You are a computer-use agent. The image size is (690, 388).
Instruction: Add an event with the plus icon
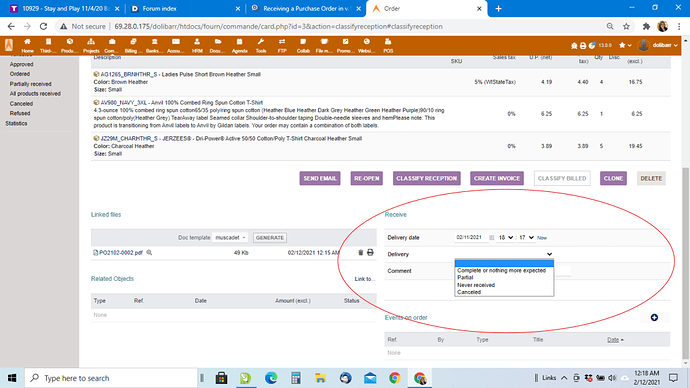(x=654, y=318)
